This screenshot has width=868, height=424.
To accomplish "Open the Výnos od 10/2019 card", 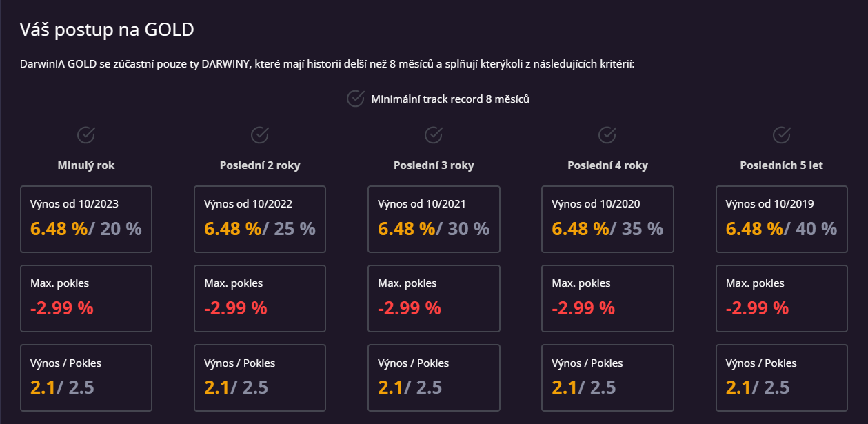I will click(781, 219).
